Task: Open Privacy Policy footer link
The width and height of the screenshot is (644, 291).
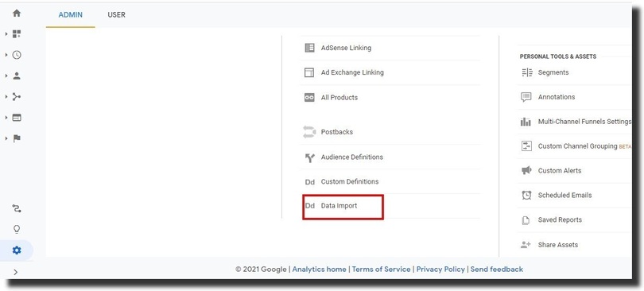Action: coord(440,270)
